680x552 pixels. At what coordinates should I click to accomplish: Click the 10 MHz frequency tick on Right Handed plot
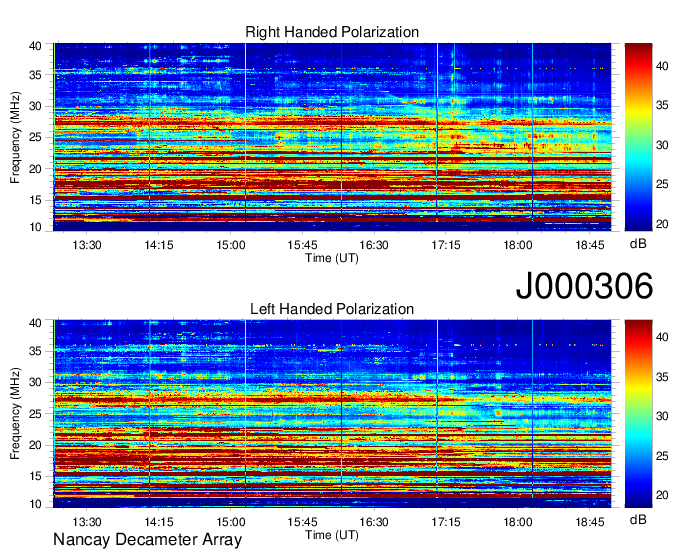tap(35, 227)
